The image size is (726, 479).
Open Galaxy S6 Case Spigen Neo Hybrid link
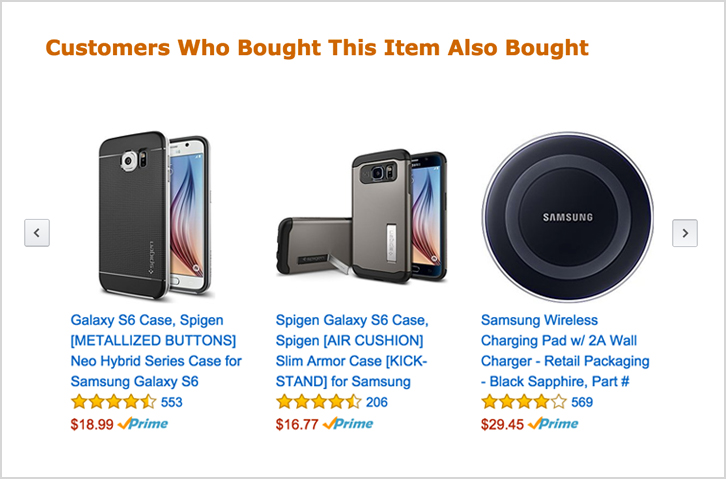[156, 351]
